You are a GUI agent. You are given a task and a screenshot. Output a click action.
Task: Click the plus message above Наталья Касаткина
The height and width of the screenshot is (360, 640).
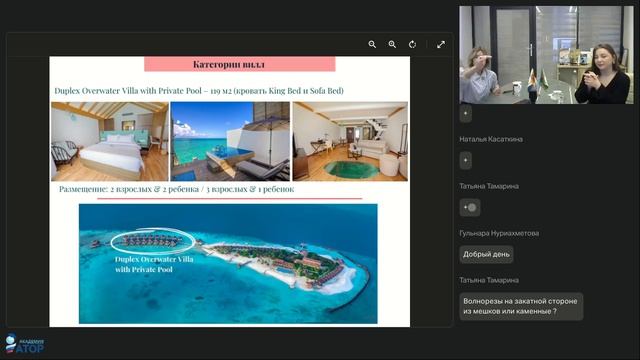466,113
